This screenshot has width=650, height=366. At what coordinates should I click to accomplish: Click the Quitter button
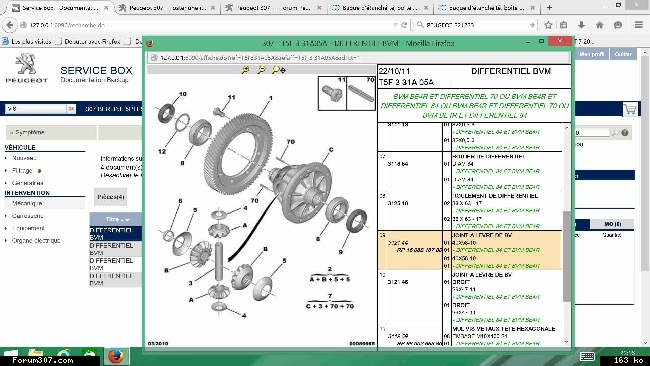(623, 54)
